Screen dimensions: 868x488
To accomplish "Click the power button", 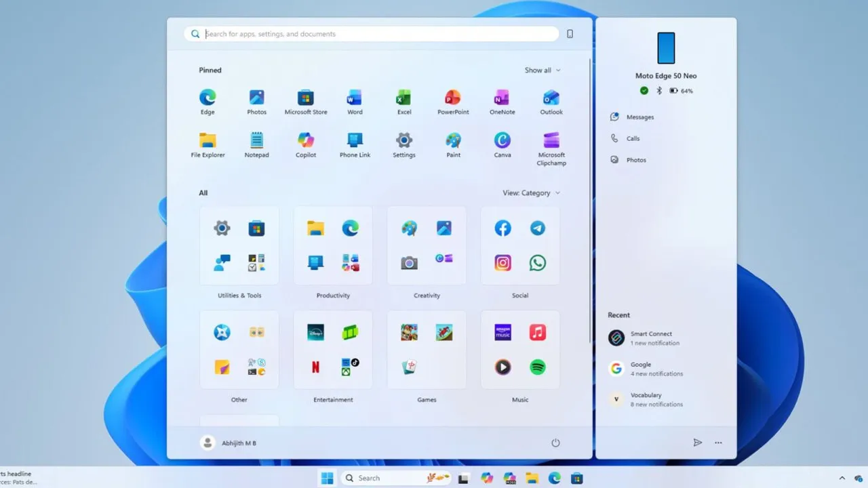I will [555, 443].
